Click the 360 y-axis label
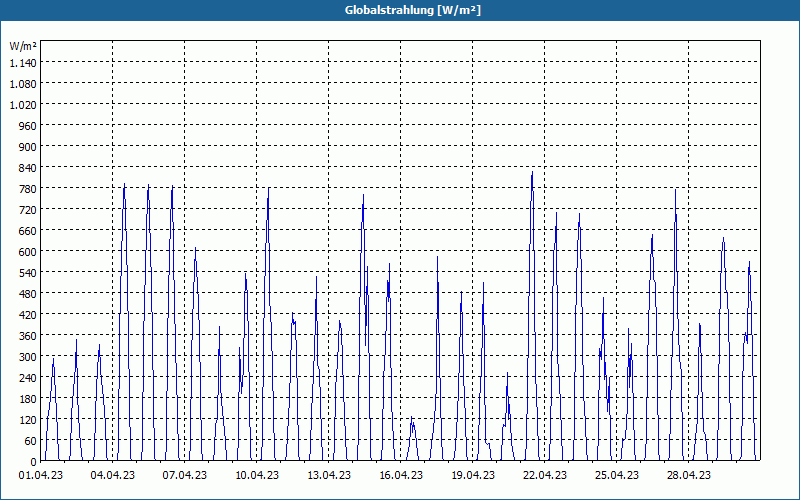800x500 pixels. (x=28, y=335)
